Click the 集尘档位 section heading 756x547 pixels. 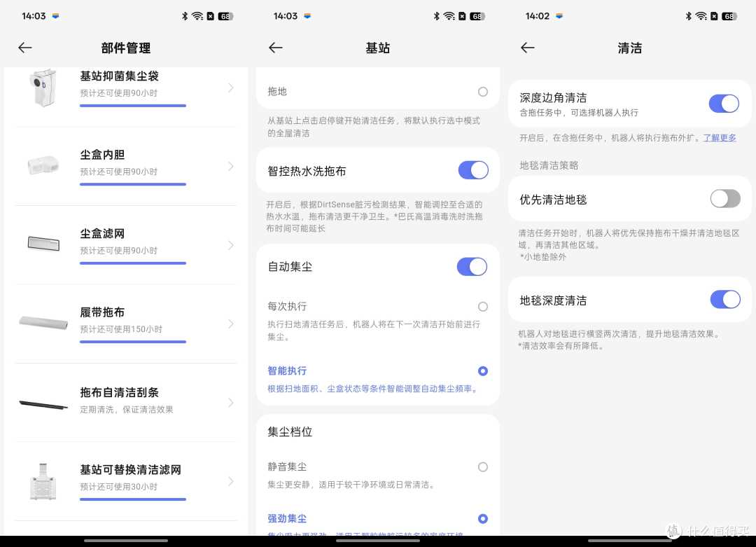[x=290, y=431]
